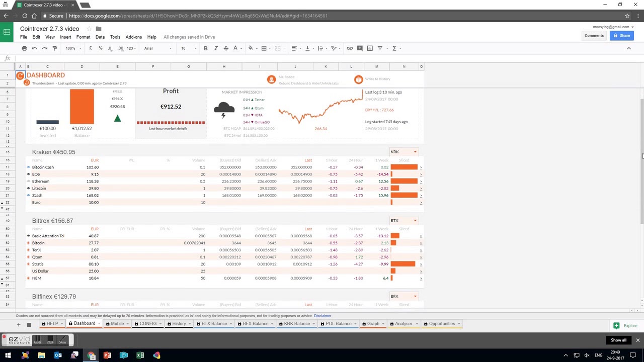Click the Write to History icon
644x362 pixels.
point(358,79)
